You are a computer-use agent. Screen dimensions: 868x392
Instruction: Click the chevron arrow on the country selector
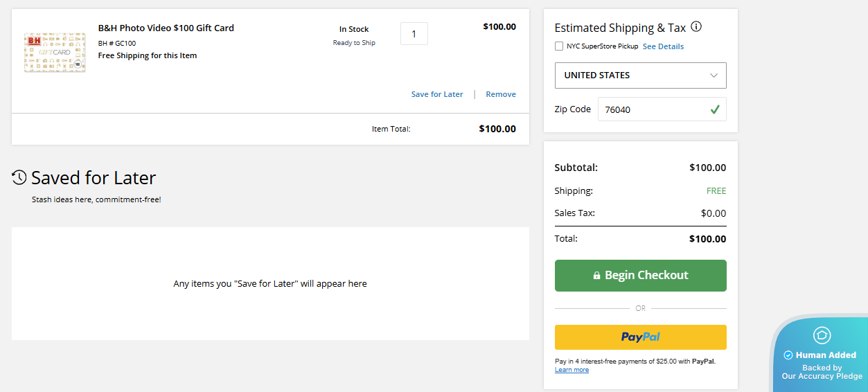tap(714, 75)
